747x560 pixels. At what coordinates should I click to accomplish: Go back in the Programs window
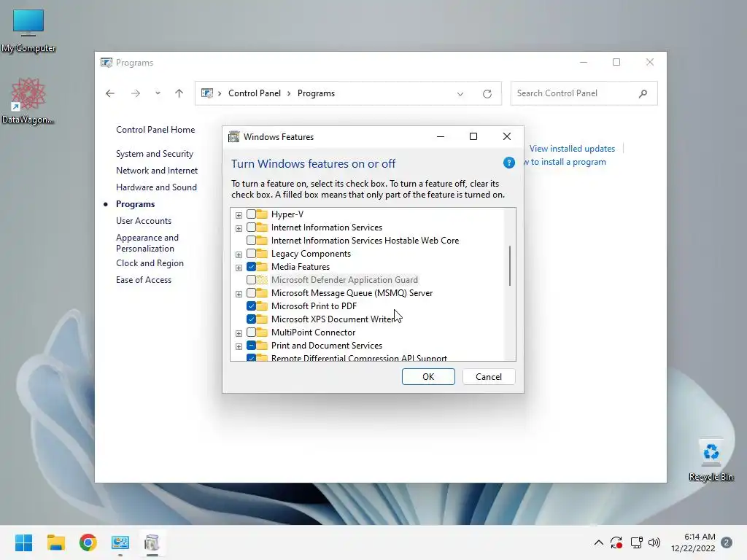[x=110, y=93]
